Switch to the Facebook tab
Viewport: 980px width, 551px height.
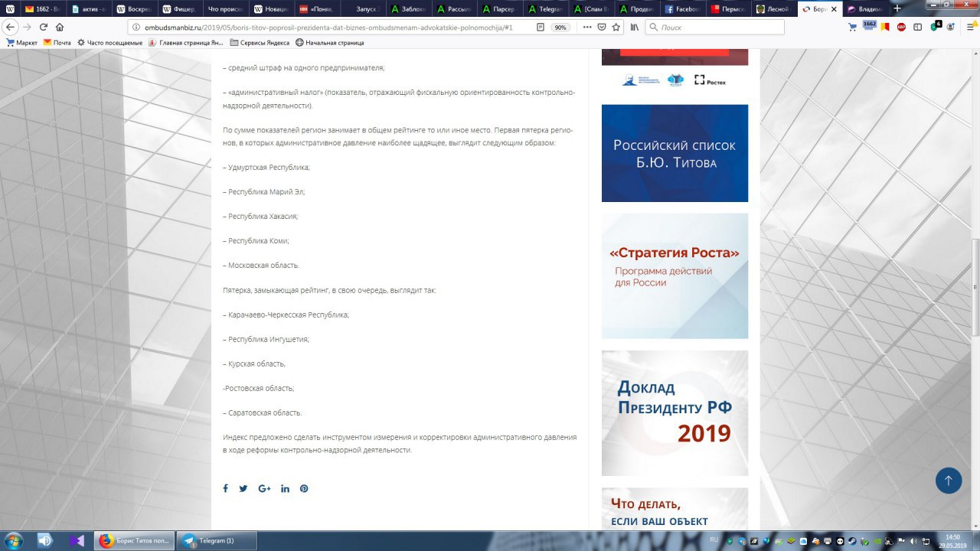click(682, 9)
